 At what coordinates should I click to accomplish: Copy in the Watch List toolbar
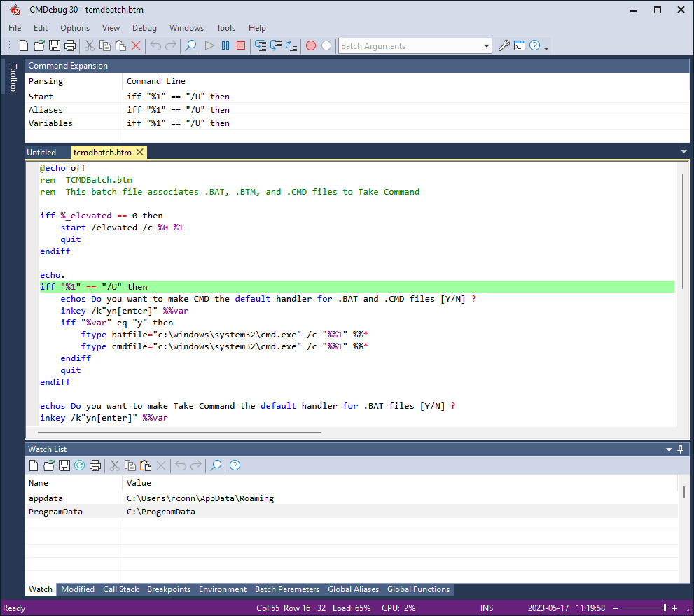(x=130, y=465)
